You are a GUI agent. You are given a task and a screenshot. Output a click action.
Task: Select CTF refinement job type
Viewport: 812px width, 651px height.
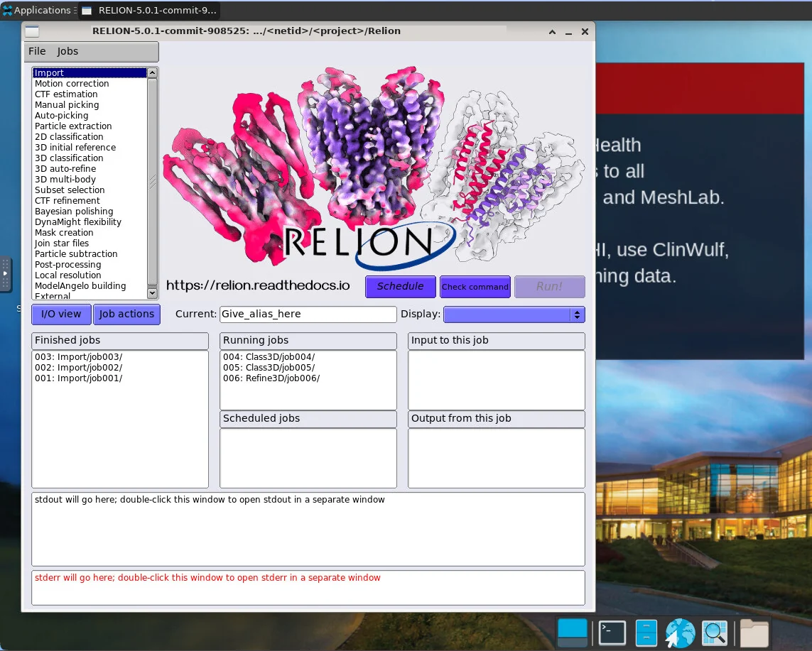(90, 201)
